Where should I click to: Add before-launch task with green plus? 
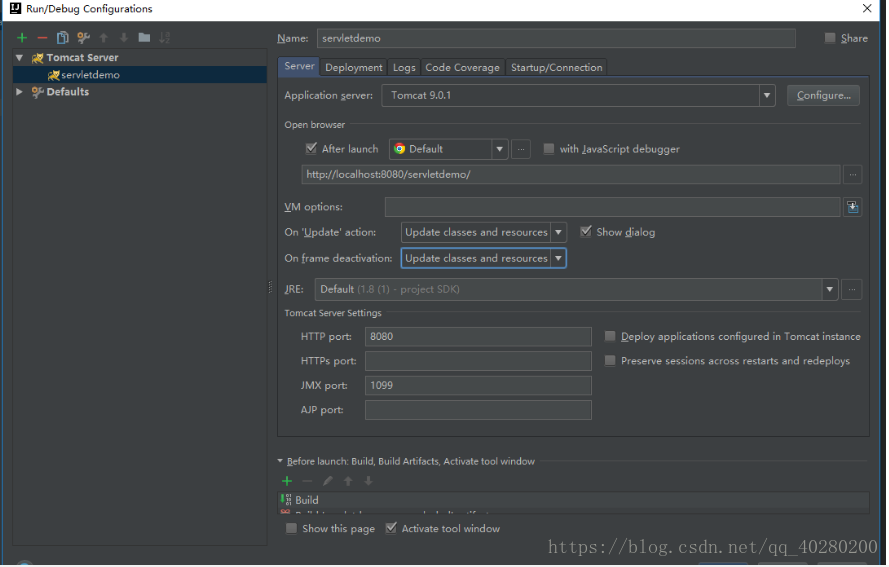tap(287, 481)
